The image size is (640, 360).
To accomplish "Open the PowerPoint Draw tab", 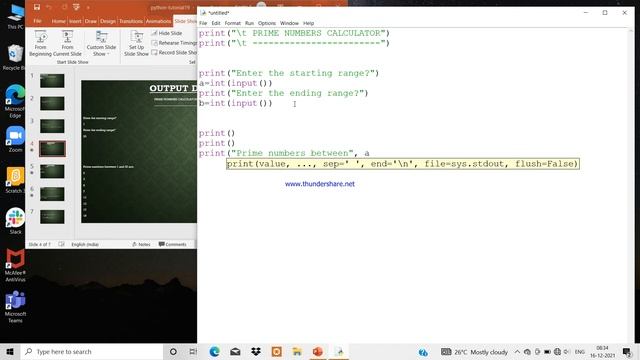I will [91, 21].
